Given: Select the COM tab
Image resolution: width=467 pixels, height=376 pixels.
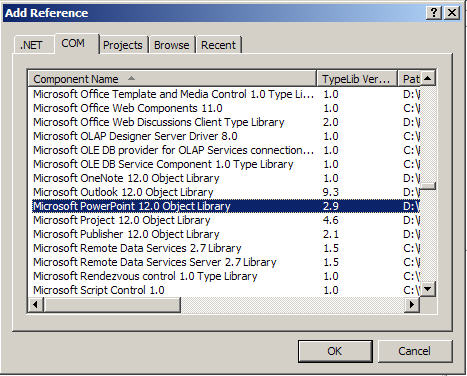Looking at the screenshot, I should [x=77, y=44].
